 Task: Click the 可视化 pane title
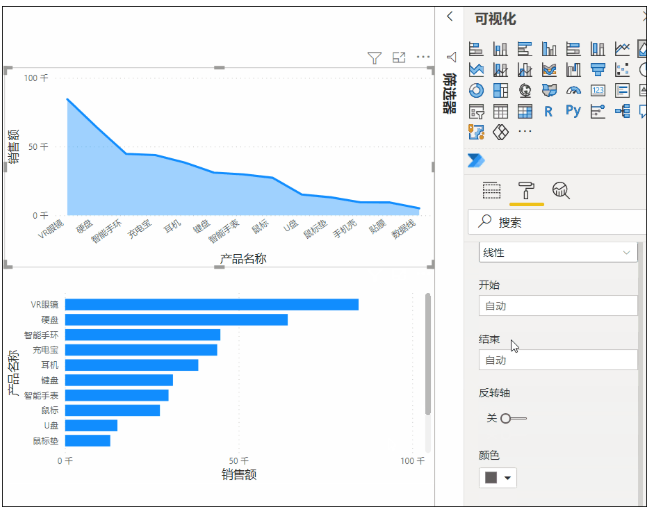pos(495,19)
